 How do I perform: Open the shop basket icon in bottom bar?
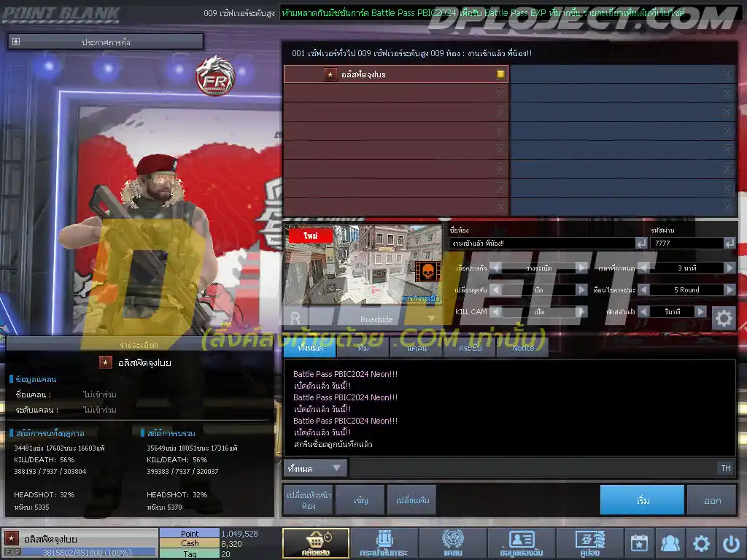tap(316, 542)
